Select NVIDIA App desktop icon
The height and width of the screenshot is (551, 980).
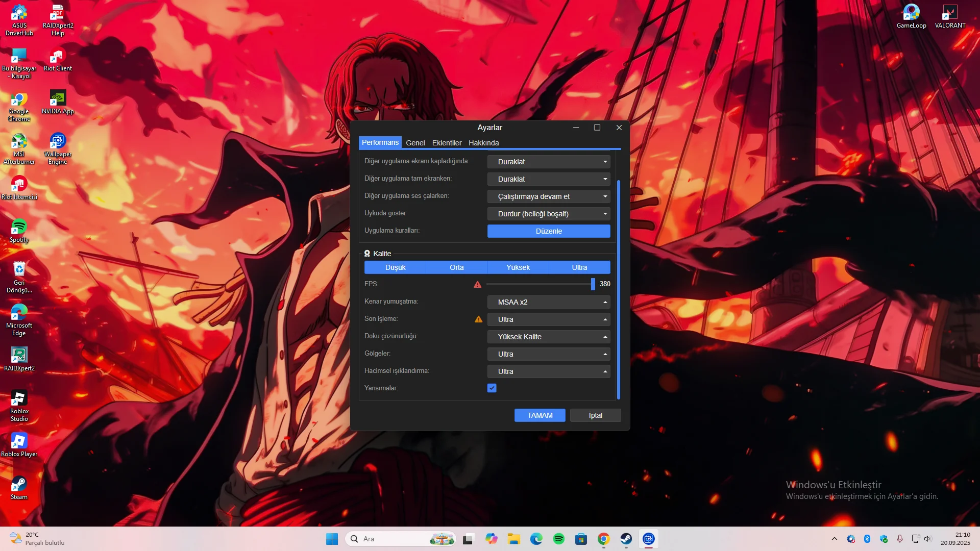(x=58, y=103)
